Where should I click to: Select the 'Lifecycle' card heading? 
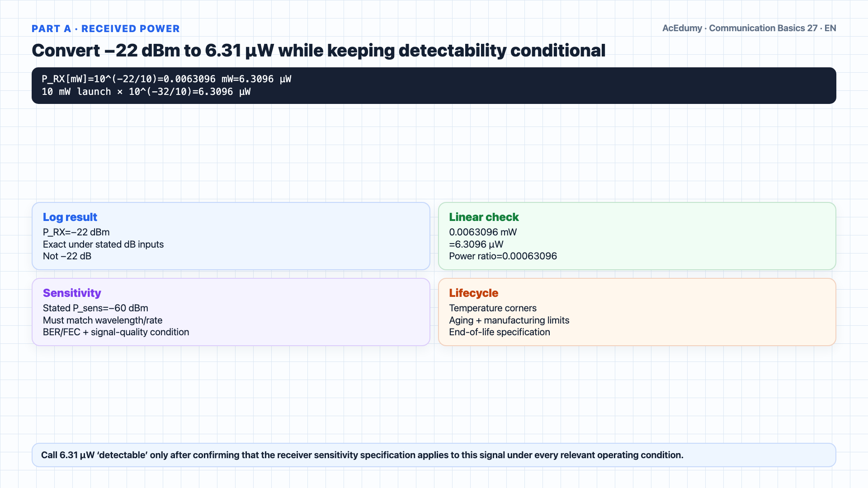(473, 293)
